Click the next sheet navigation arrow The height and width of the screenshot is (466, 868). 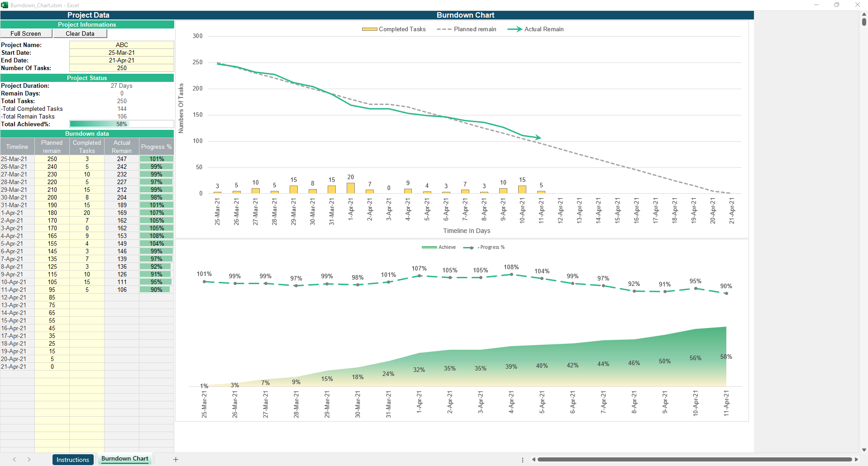click(x=29, y=460)
